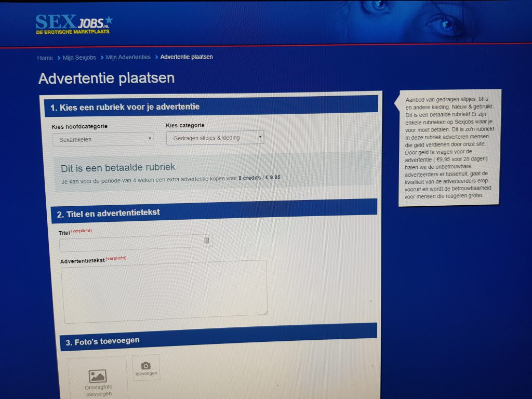Click inside the Advertentietekst text area
This screenshot has height=399, width=532.
[165, 291]
